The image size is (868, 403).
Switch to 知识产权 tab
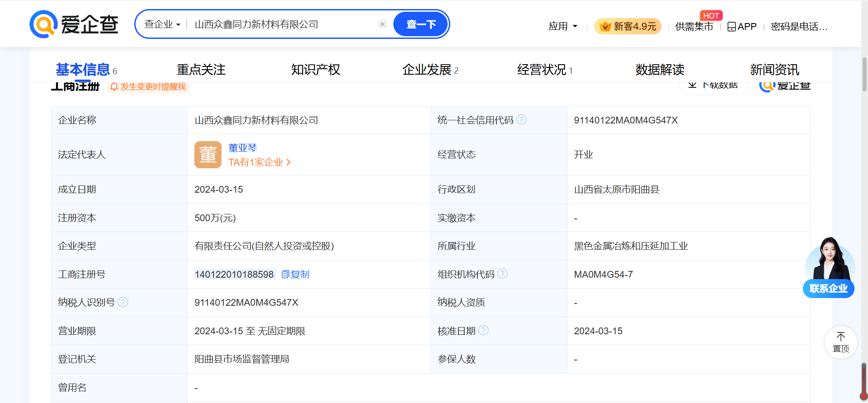tap(316, 70)
